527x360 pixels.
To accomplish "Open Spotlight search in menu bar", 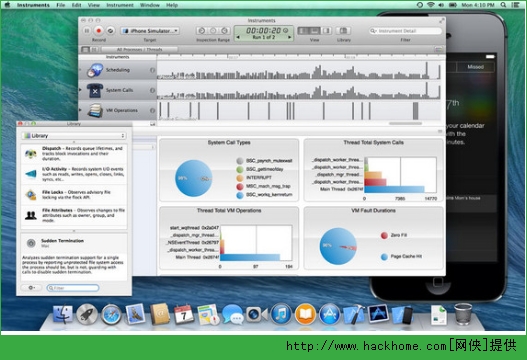I will [x=503, y=5].
